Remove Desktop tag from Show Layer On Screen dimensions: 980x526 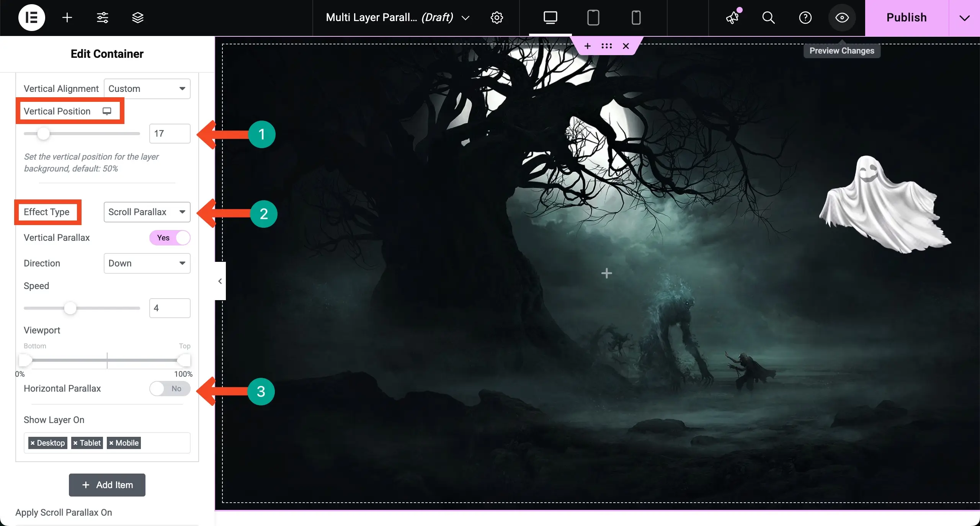click(33, 443)
